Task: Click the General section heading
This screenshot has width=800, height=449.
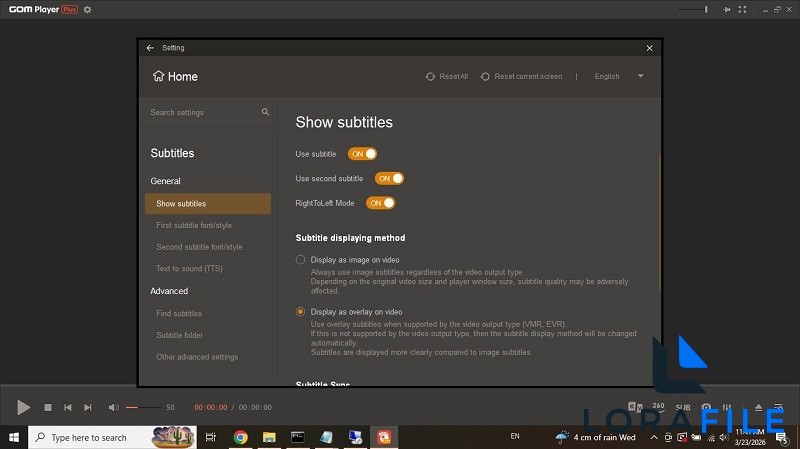Action: [165, 181]
